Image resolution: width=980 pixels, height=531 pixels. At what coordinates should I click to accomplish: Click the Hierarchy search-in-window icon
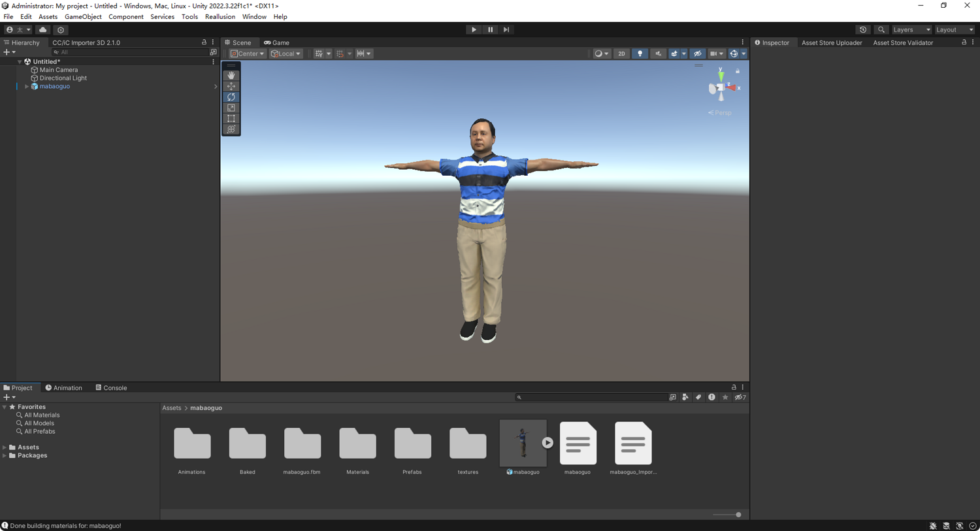pyautogui.click(x=213, y=52)
